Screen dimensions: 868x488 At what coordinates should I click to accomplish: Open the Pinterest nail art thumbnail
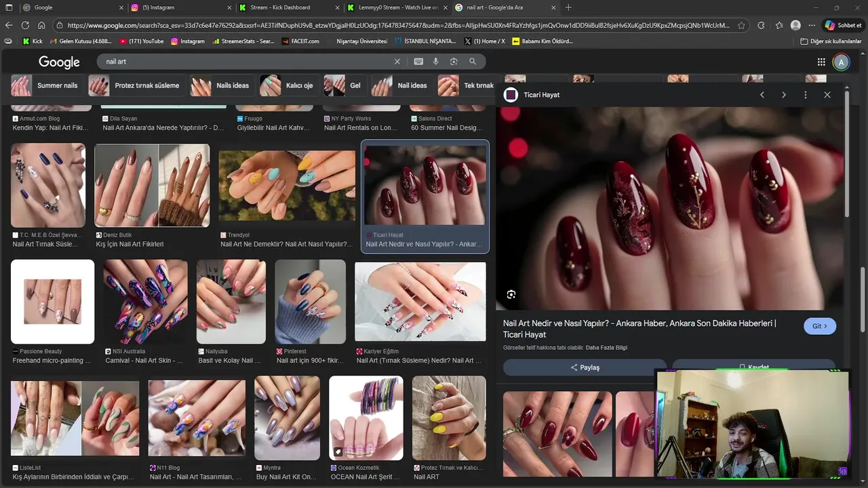pyautogui.click(x=311, y=301)
